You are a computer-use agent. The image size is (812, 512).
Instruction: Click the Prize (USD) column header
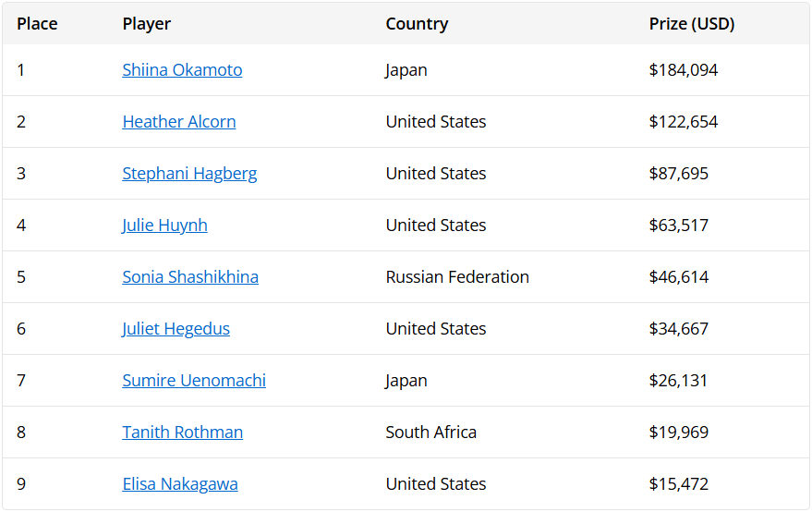point(692,24)
